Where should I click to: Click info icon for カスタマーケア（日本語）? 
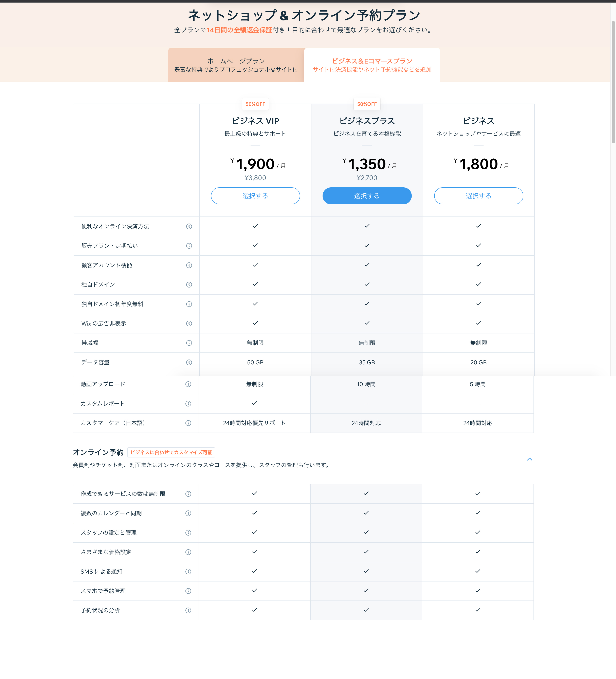click(x=188, y=423)
